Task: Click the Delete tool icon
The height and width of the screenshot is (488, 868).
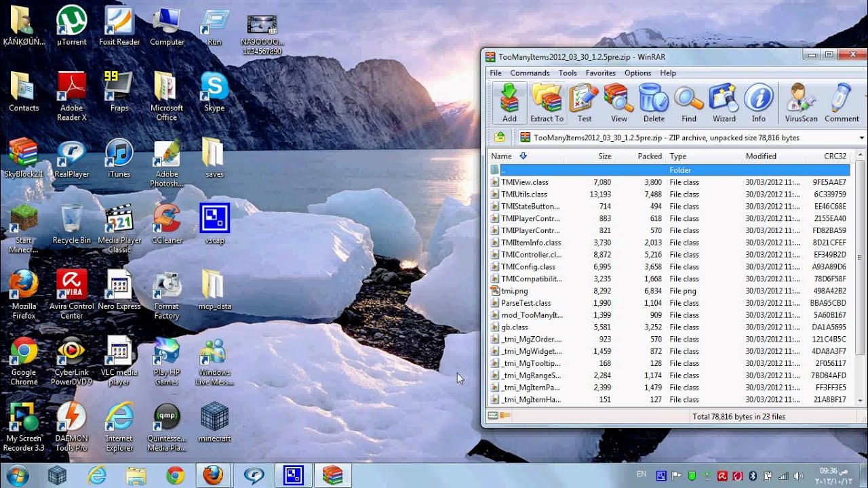Action: [654, 103]
